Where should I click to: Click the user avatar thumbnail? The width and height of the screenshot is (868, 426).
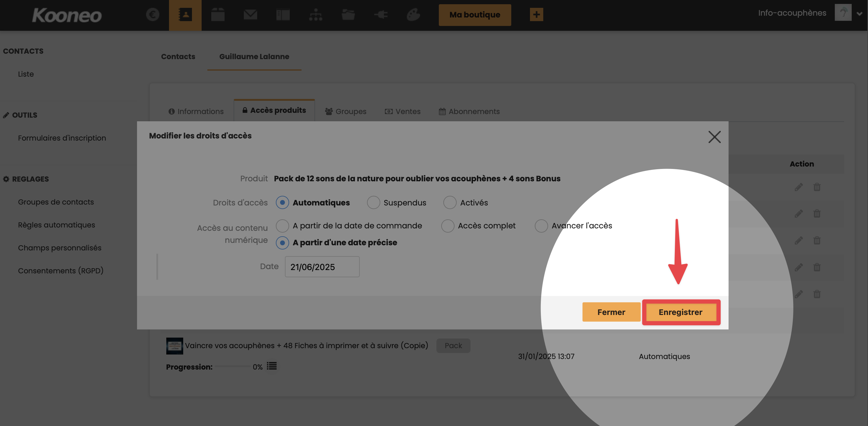[843, 12]
